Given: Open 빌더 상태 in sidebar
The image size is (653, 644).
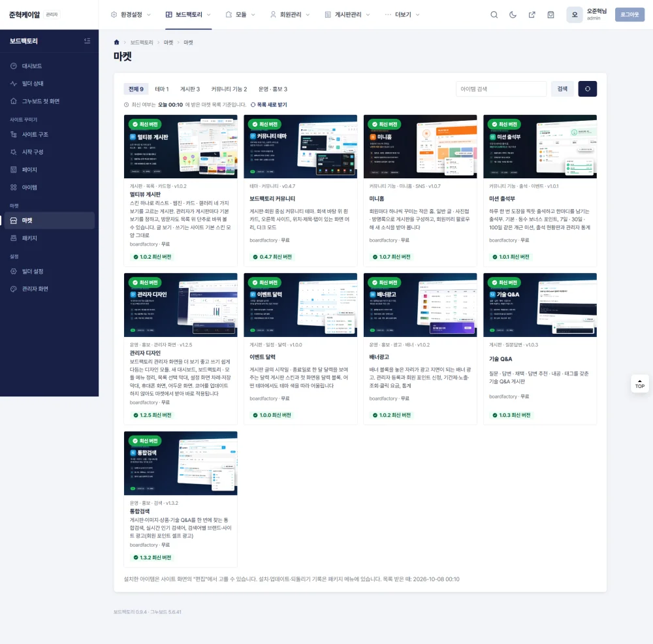Looking at the screenshot, I should pyautogui.click(x=49, y=84).
